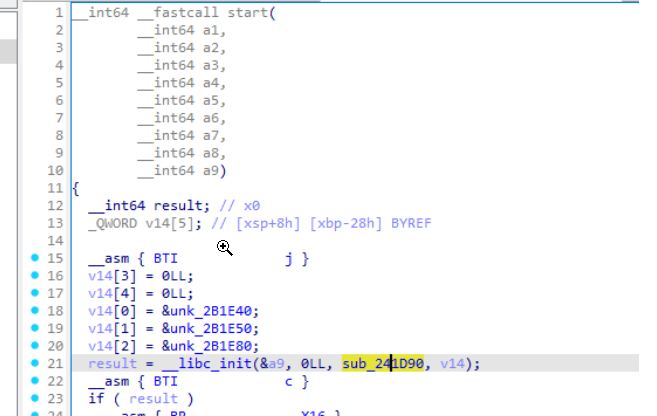Click the c operand on line 22
Image resolution: width=657 pixels, height=416 pixels.
tap(288, 382)
